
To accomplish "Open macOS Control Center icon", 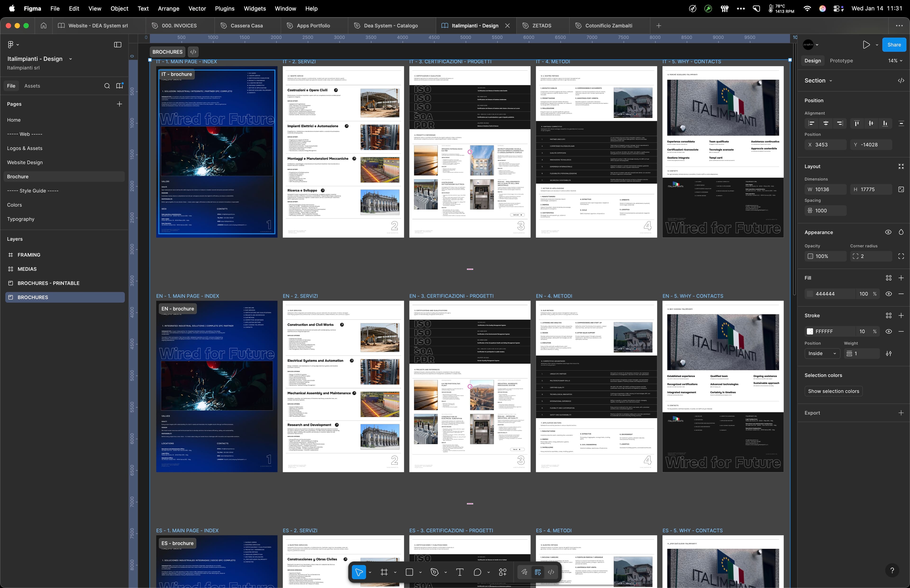I will [839, 8].
